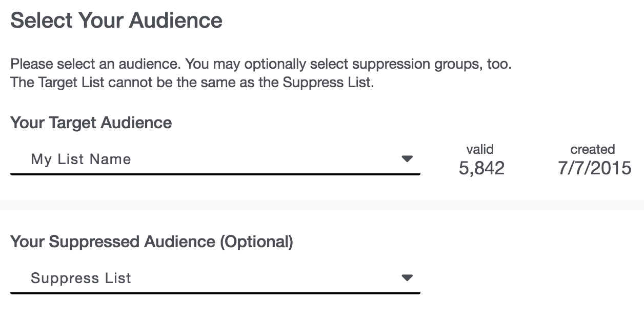This screenshot has height=320, width=644.
Task: Click the Target Audience dropdown arrow
Action: click(x=407, y=159)
